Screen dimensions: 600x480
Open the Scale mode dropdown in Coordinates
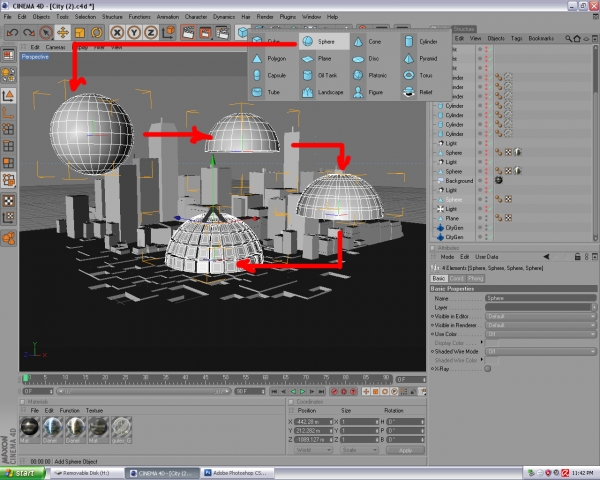(359, 450)
